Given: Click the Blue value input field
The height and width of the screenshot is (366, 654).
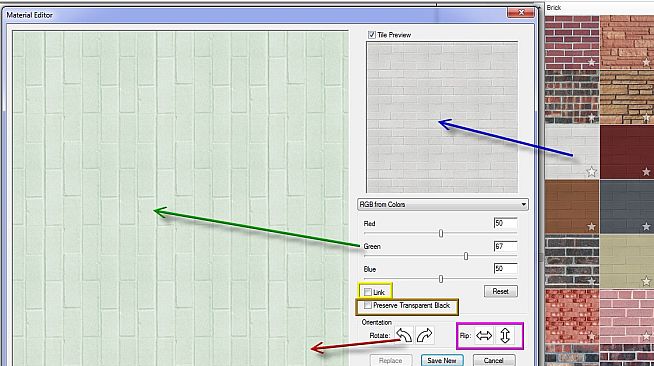Looking at the screenshot, I should (x=506, y=268).
